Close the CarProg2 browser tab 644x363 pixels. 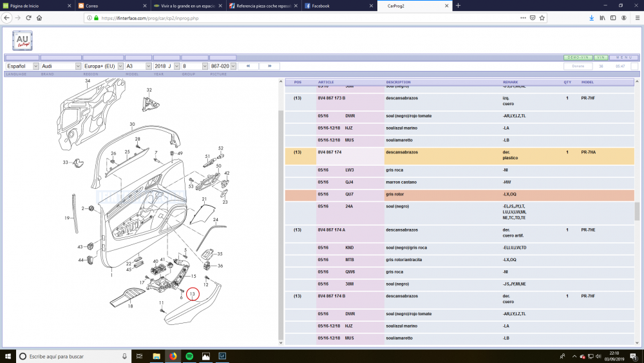point(447,6)
